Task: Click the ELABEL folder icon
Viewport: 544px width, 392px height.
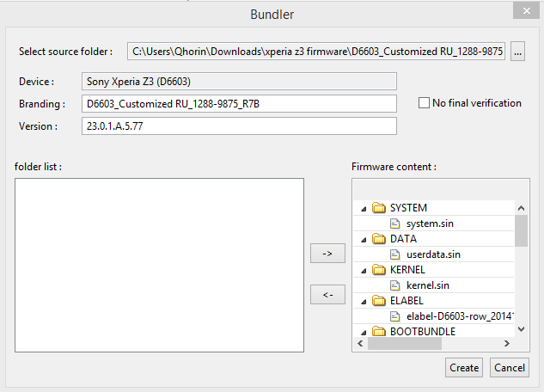Action: point(378,300)
